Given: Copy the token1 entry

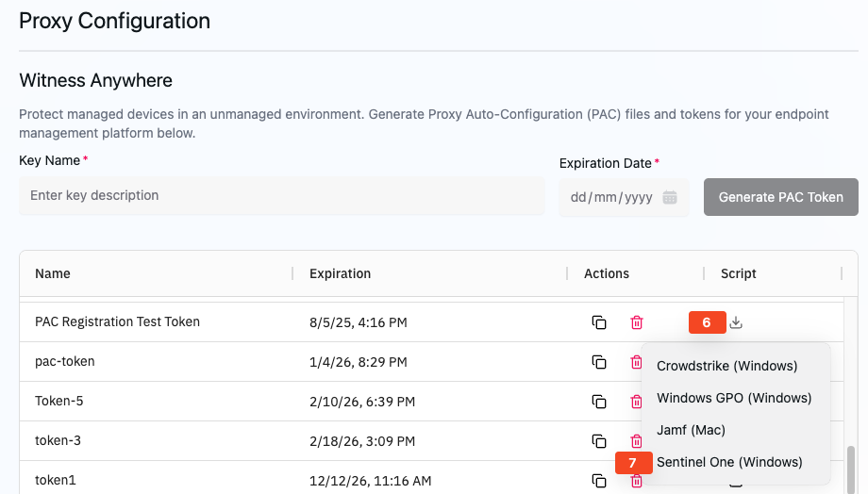Looking at the screenshot, I should (x=599, y=481).
